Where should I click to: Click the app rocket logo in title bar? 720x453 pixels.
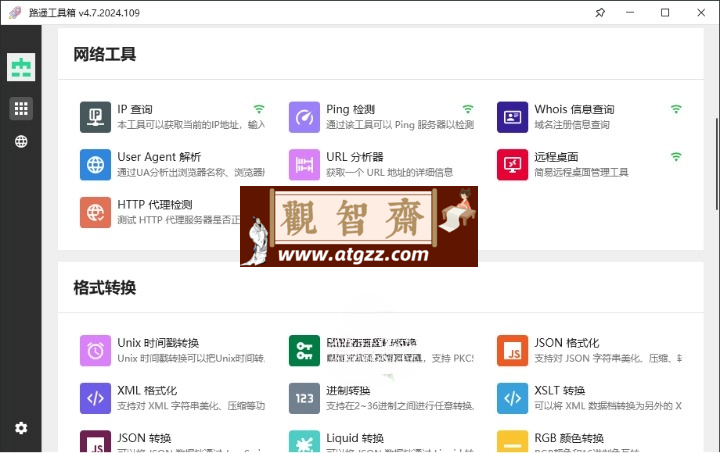pos(15,12)
